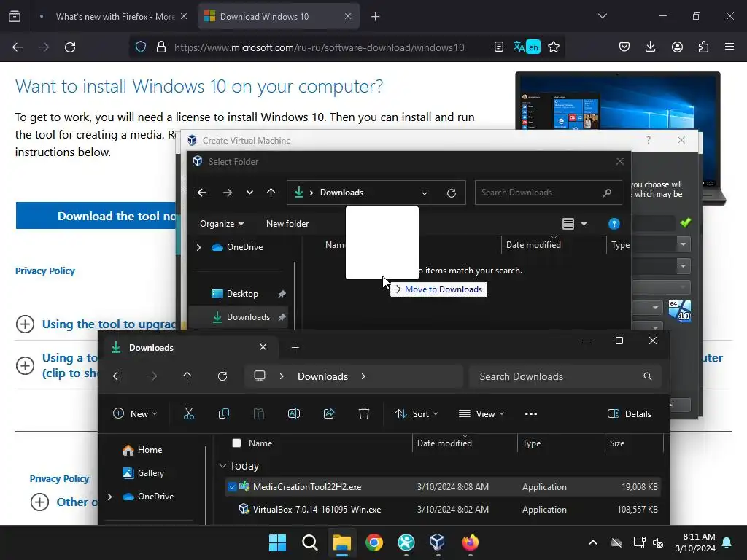Click the Copy icon in Explorer toolbar
This screenshot has width=747, height=560.
(x=223, y=414)
